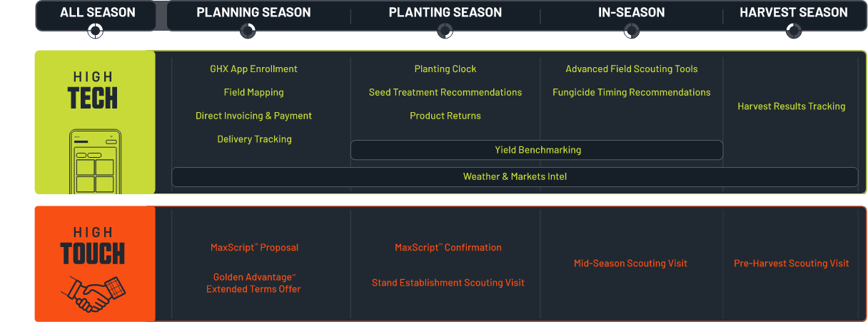This screenshot has height=322, width=868.
Task: Open the GHX App Enrollment link
Action: 253,69
